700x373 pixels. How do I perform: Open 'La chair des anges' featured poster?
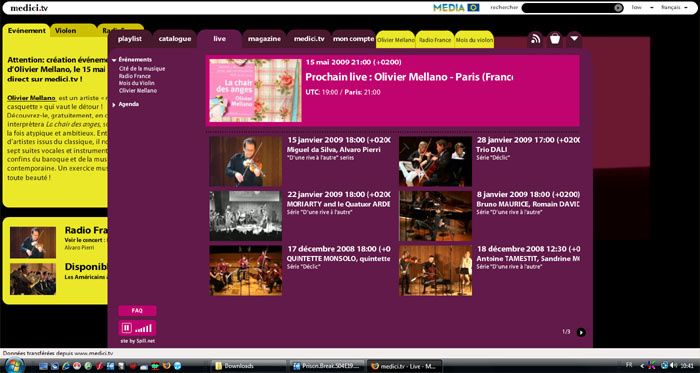(255, 91)
